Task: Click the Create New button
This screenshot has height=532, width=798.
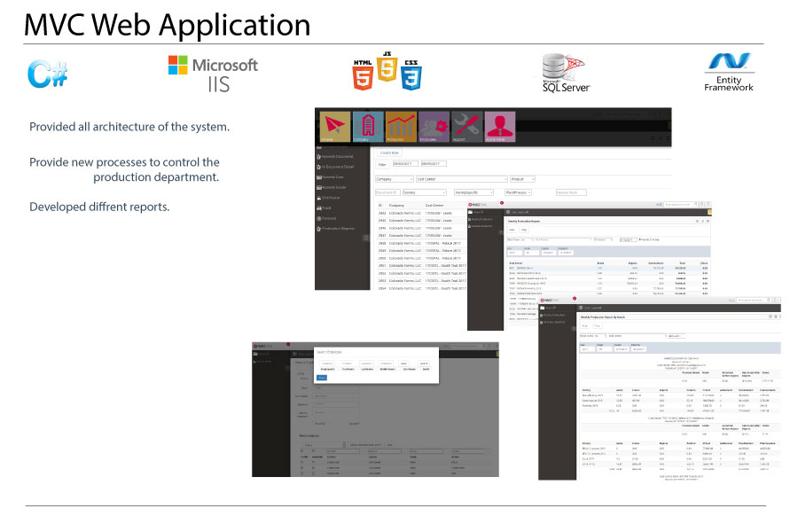Action: click(391, 153)
